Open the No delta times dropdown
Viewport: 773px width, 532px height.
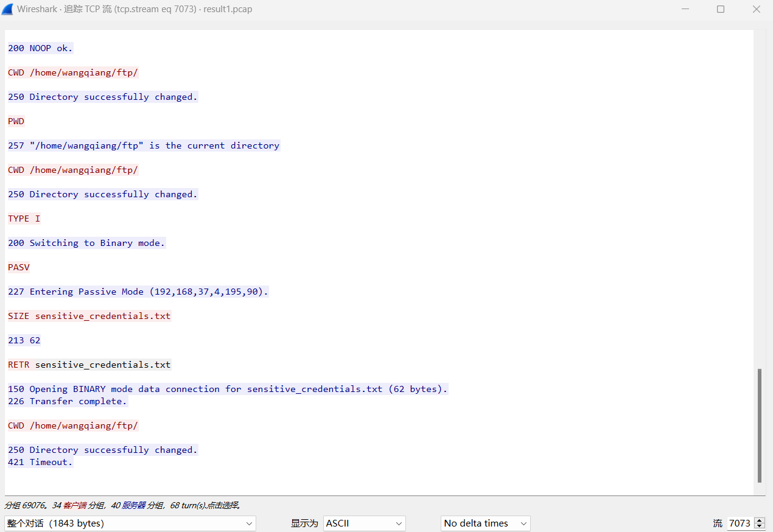(485, 523)
